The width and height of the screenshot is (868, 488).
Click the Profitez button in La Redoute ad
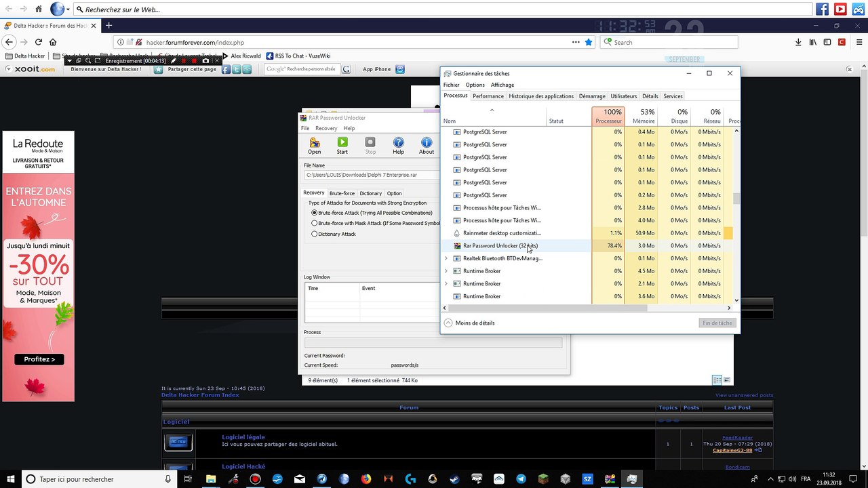pos(39,359)
